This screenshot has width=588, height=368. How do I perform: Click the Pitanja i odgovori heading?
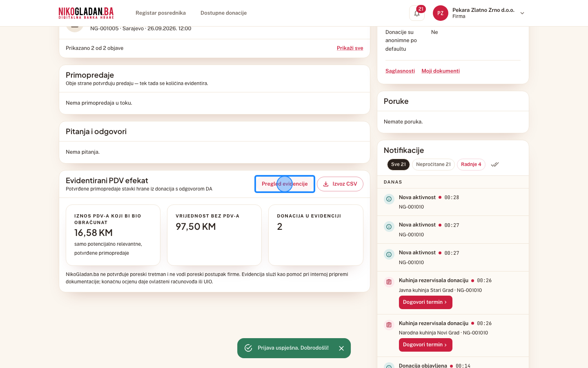tap(96, 132)
